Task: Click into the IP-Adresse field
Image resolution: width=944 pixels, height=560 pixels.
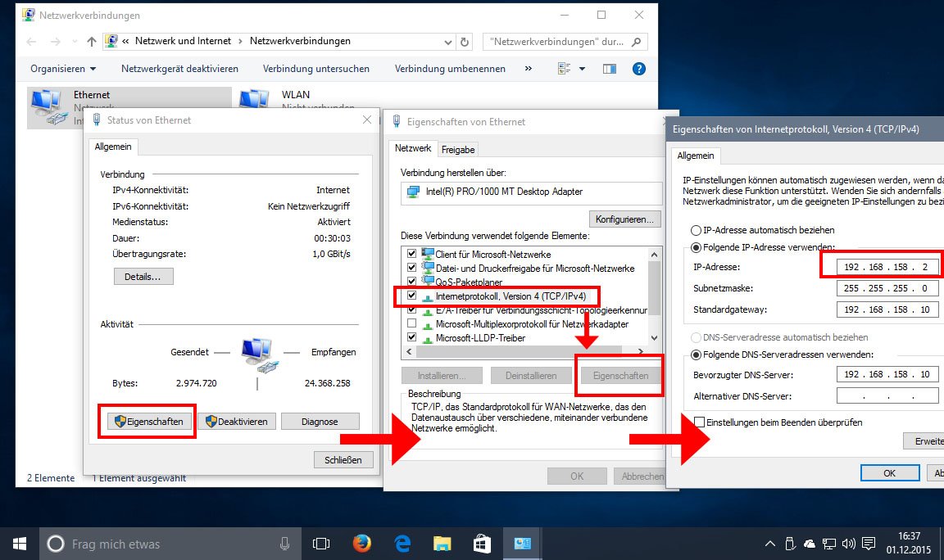Action: (x=887, y=266)
